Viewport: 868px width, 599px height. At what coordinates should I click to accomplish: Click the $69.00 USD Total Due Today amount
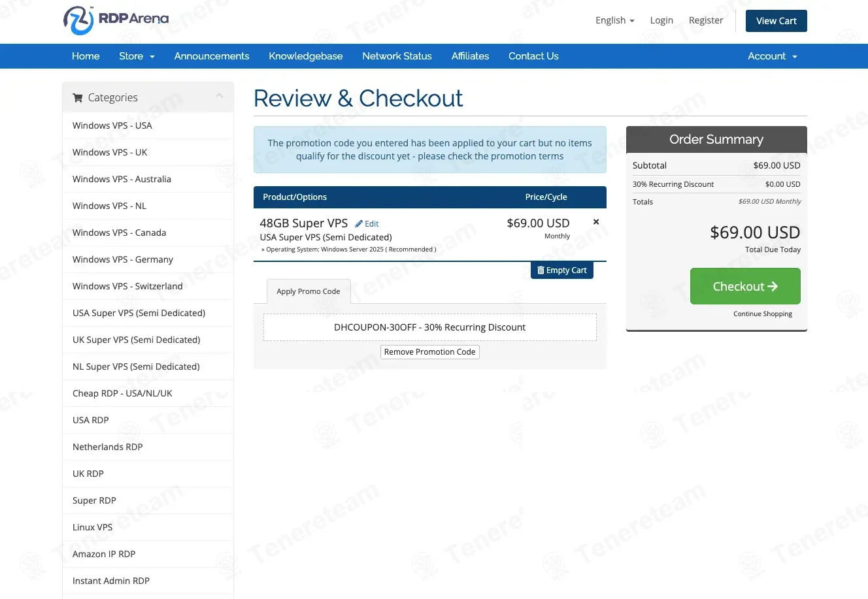pos(755,233)
